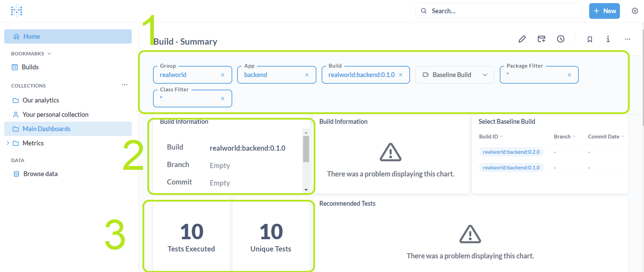Click scrollbar down arrow in Build Information
The image size is (644, 272).
pyautogui.click(x=306, y=190)
